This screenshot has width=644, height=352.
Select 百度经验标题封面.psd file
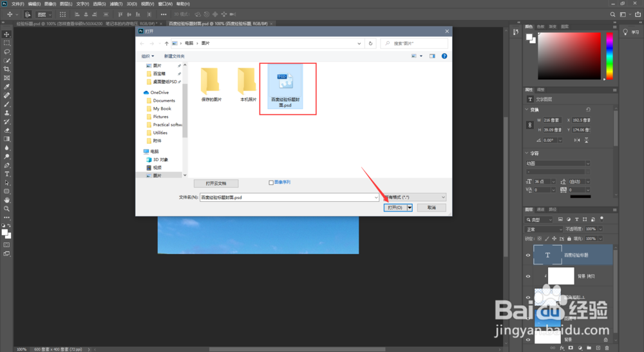coord(285,87)
